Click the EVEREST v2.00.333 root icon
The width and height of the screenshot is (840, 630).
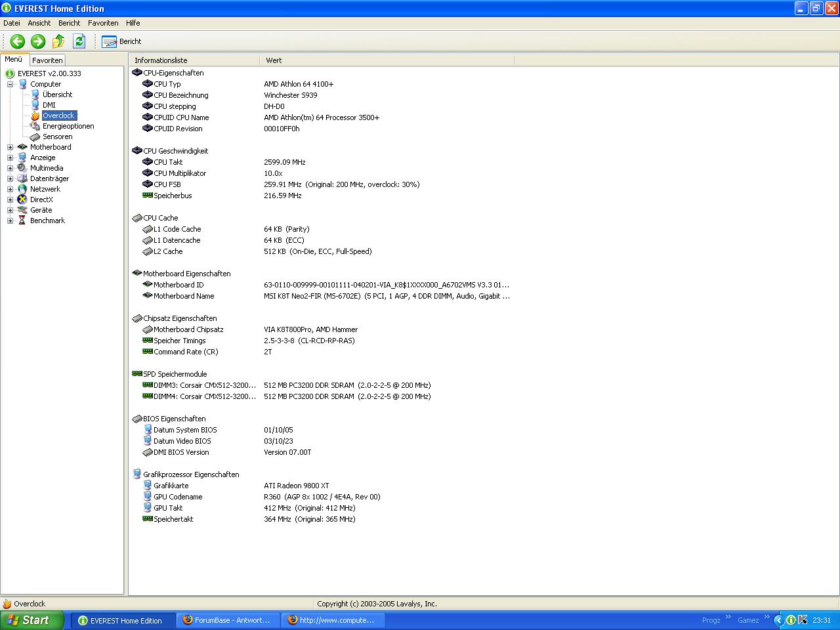click(x=10, y=73)
